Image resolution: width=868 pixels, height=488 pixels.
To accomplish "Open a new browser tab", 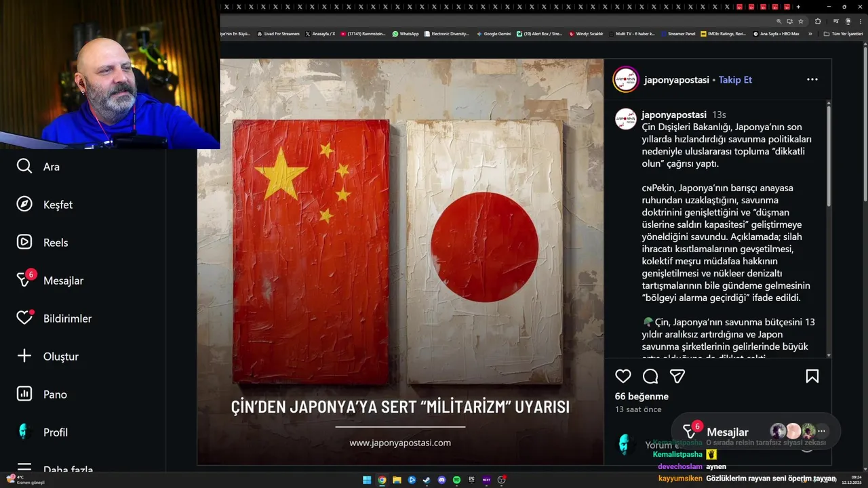I will pyautogui.click(x=798, y=7).
